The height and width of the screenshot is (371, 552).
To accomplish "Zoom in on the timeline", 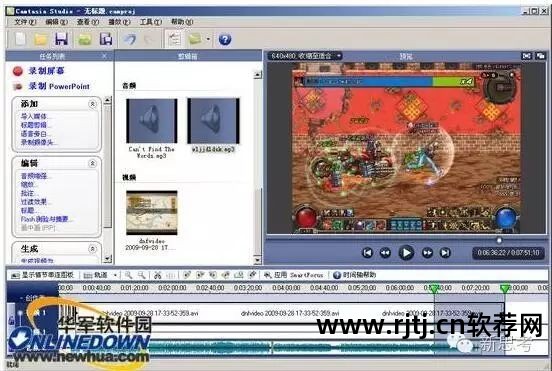I will (128, 275).
